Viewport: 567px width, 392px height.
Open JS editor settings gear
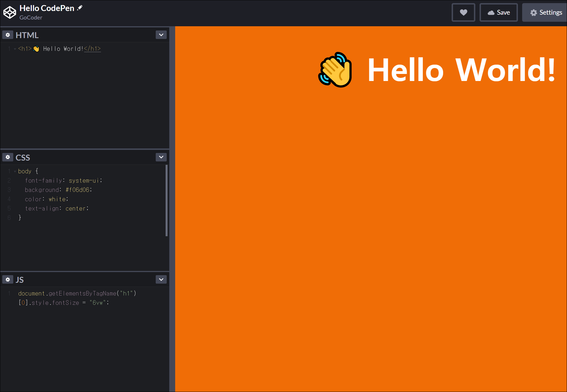8,279
